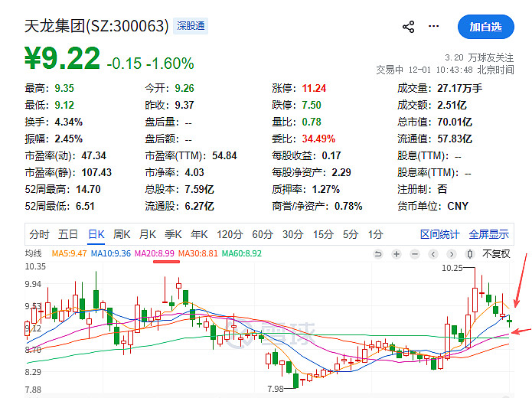
Task: Switch to the 五日 chart tab
Action: (x=68, y=234)
